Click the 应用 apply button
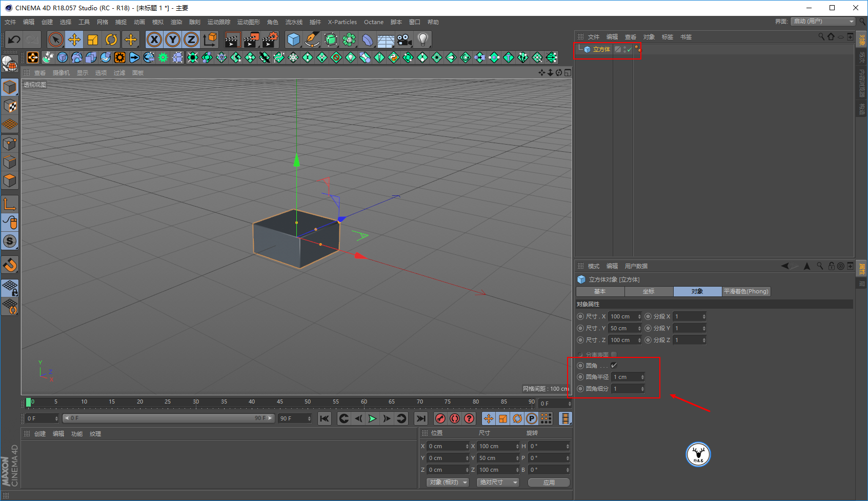Screen dimensions: 868x501 point(549,483)
